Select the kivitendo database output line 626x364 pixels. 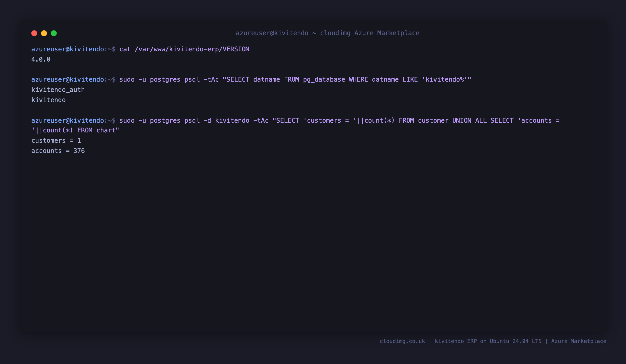pyautogui.click(x=48, y=100)
